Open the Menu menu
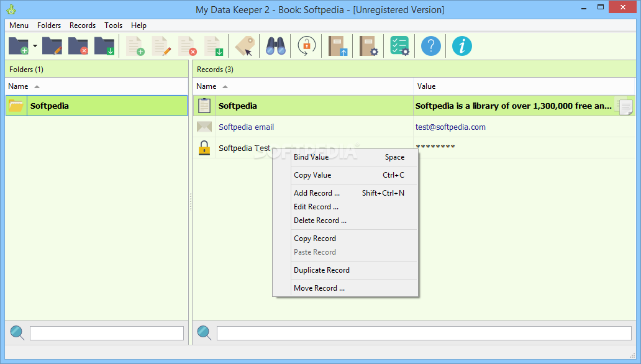 [19, 25]
